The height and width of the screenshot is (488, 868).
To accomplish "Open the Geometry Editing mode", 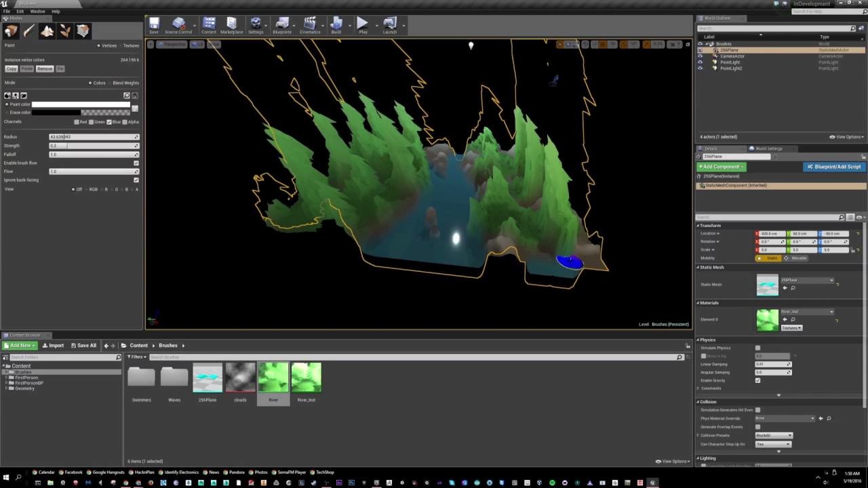I will click(x=83, y=31).
